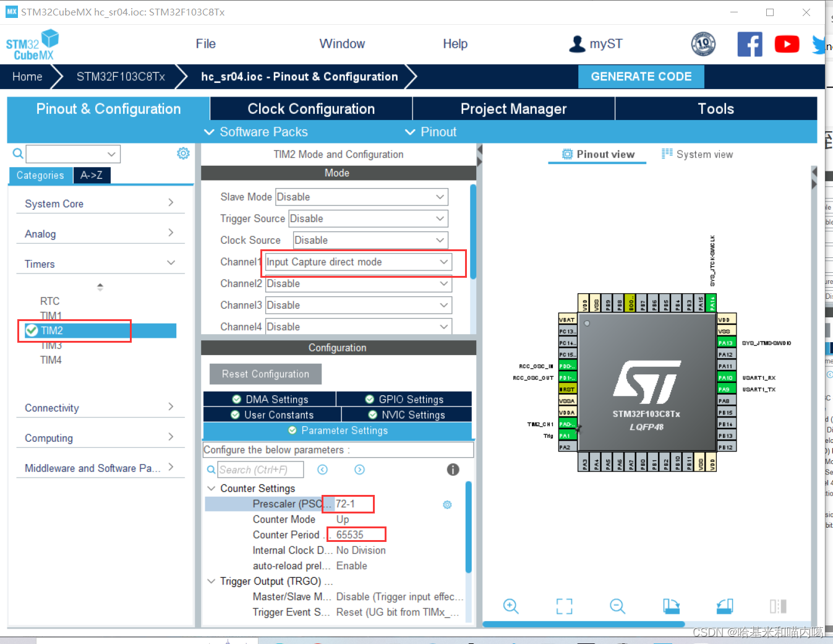Rotate the chip counter-clockwise icon
Viewport: 833px width, 644px height.
(725, 606)
